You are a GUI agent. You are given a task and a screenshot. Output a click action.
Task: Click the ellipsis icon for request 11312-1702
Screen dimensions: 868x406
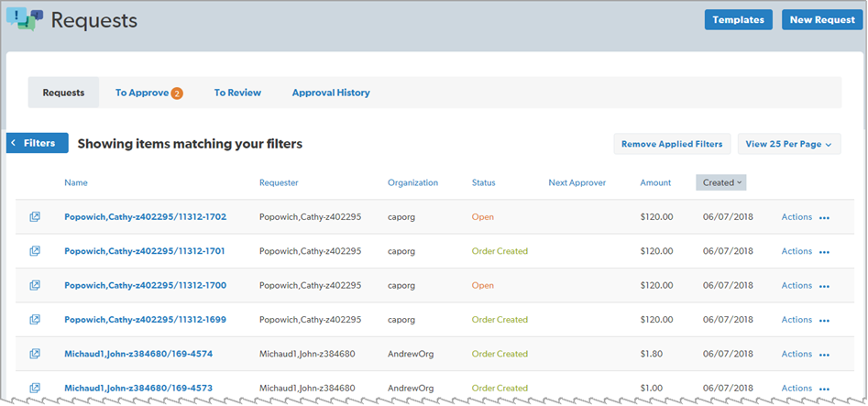tap(824, 218)
